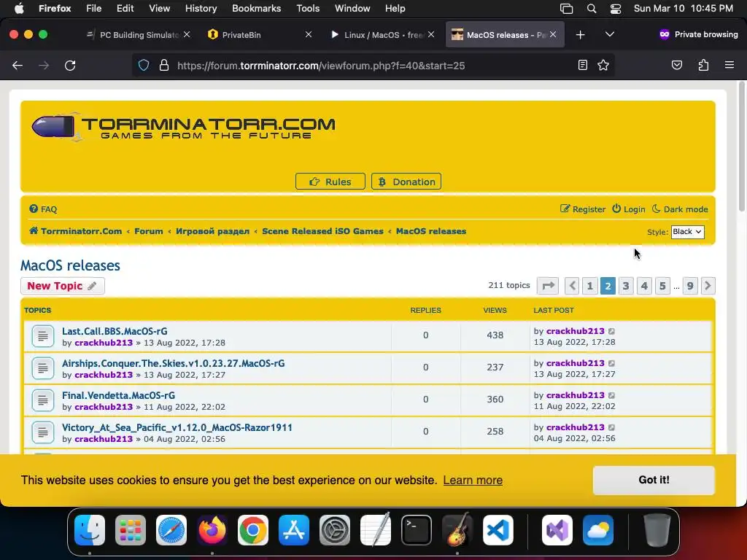Open Terminal from the dock
This screenshot has width=747, height=560.
[417, 530]
